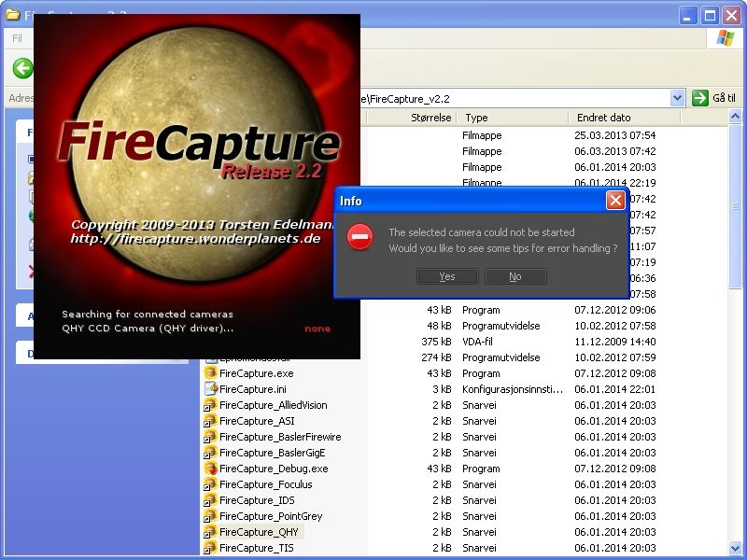Screen dimensions: 747x560
Task: Click the date 06.01.2014 22:01
Action: pos(615,389)
